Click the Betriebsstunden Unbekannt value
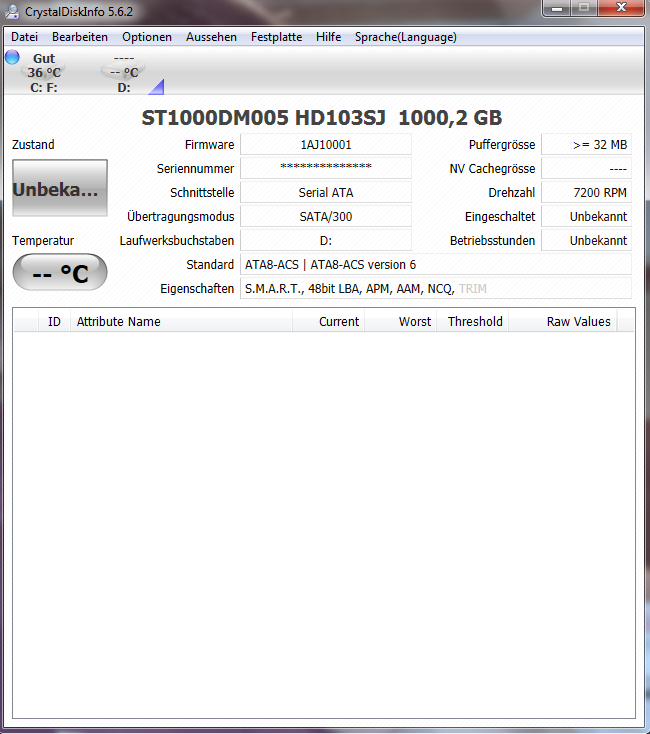The height and width of the screenshot is (734, 650). (586, 241)
